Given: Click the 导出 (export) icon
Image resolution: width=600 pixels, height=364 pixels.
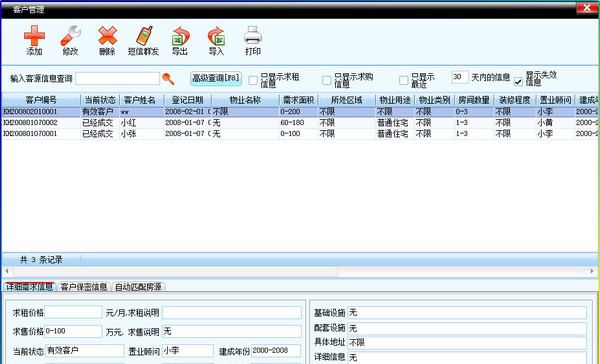Looking at the screenshot, I should click(180, 36).
